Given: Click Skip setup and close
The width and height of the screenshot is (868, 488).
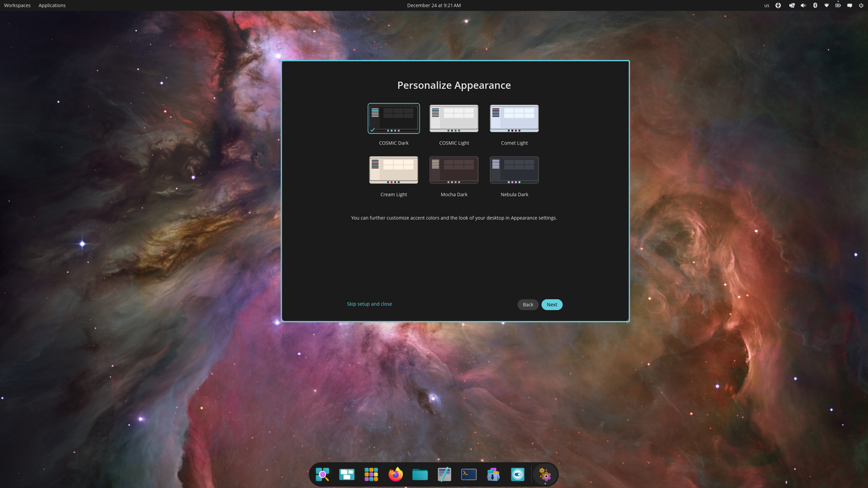Looking at the screenshot, I should coord(369,304).
